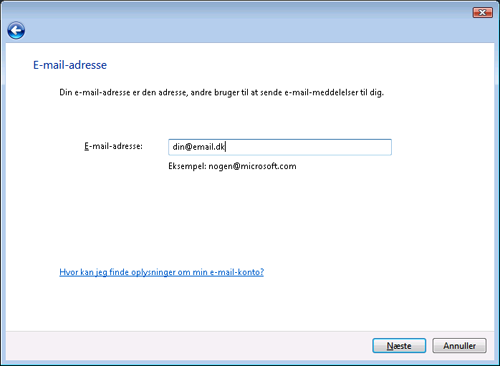Click the blue 'E-mail-adresse' page heading
Viewport: 500px width, 366px height.
pyautogui.click(x=70, y=65)
